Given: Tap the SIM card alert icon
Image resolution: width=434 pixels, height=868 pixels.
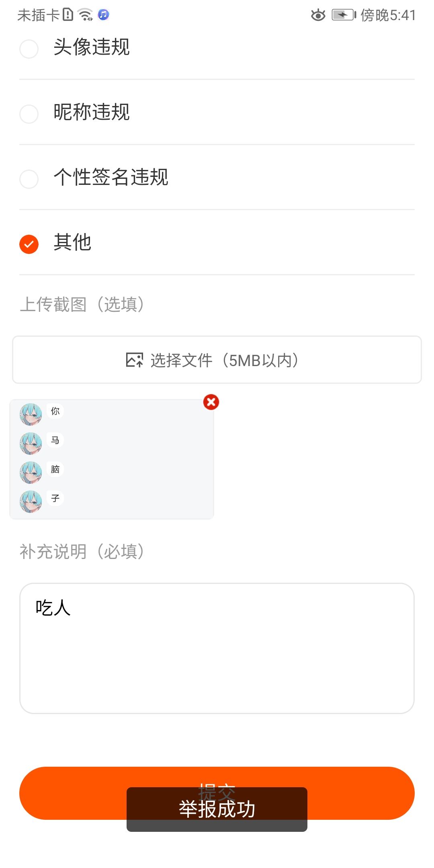Looking at the screenshot, I should [x=68, y=15].
